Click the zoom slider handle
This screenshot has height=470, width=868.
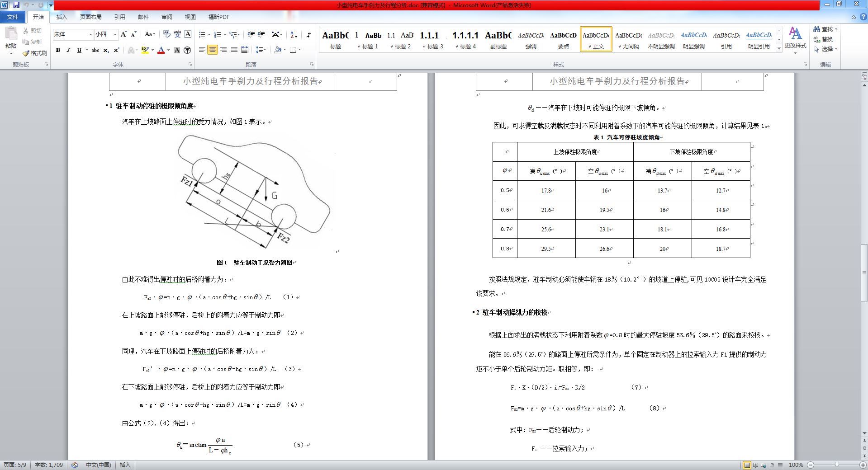[837, 465]
